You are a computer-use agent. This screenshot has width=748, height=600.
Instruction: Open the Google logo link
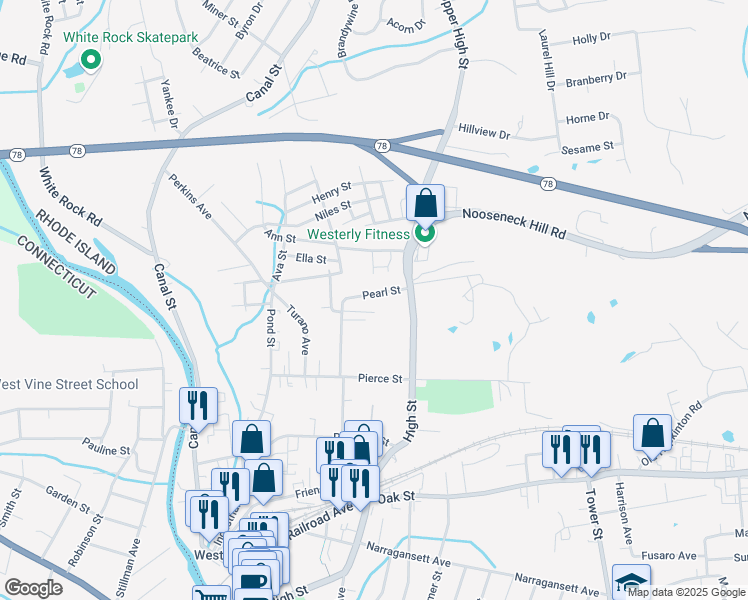tap(33, 588)
